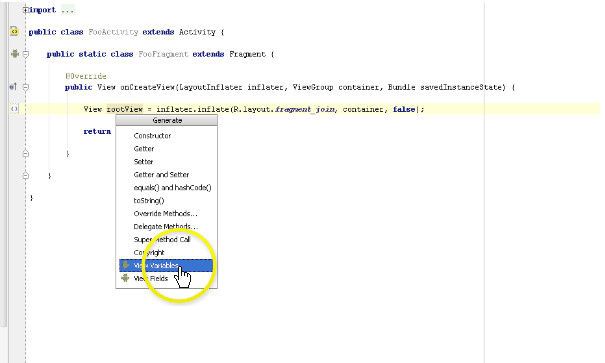Choose Constructor from the Generate menu
Viewport: 605px width, 363px height.
pyautogui.click(x=166, y=136)
